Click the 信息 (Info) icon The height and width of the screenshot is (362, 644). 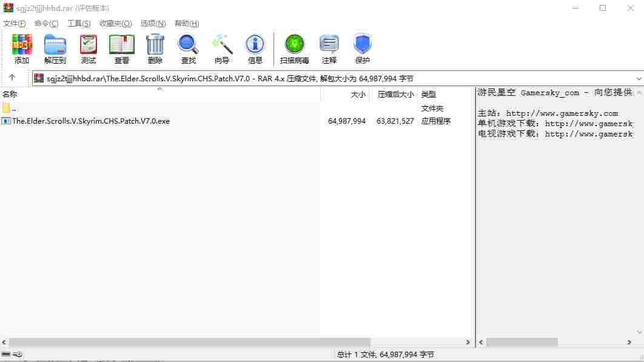[255, 44]
